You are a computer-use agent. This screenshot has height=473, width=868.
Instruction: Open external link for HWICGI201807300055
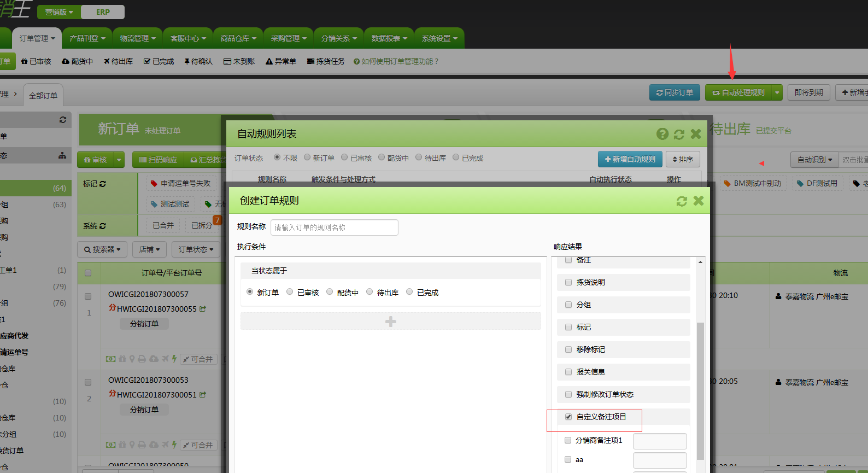click(203, 309)
